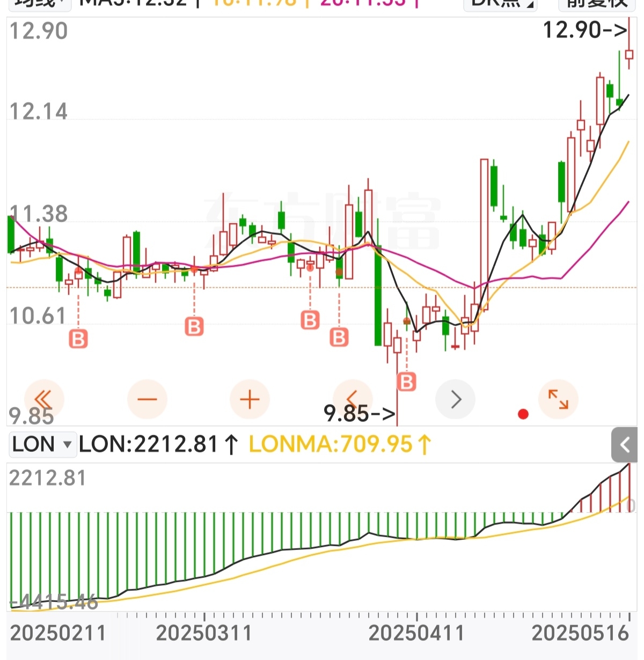The width and height of the screenshot is (644, 660).
Task: Pan chart left with the single left arrow
Action: click(353, 399)
